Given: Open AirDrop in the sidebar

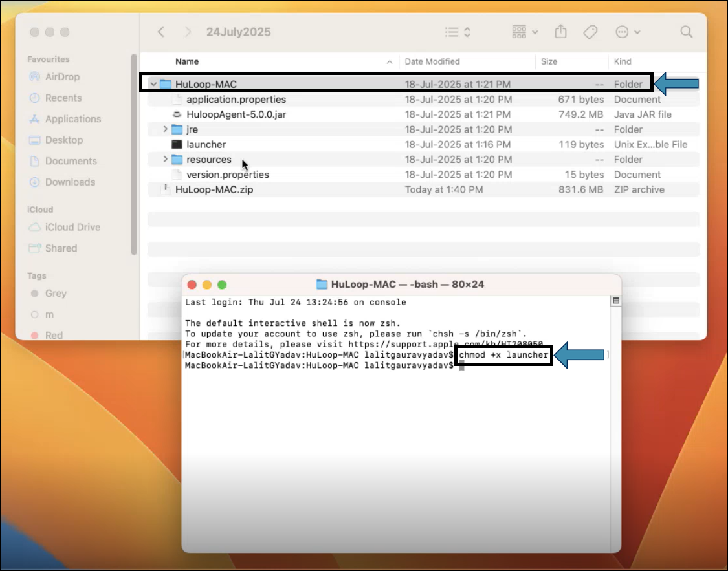Looking at the screenshot, I should coord(62,77).
